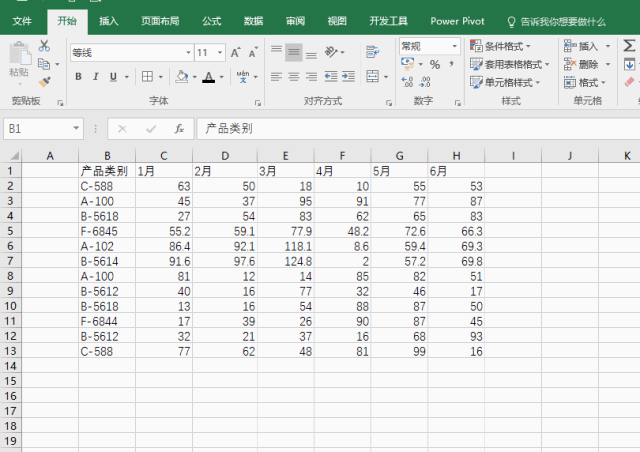This screenshot has width=640, height=452.
Task: Click the Increase Decimal icon
Action: click(x=407, y=82)
